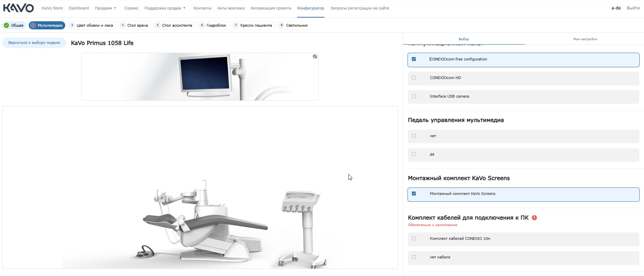Uncheck Монтажный комплект KaVo Screens
The image size is (644, 276).
pyautogui.click(x=414, y=194)
